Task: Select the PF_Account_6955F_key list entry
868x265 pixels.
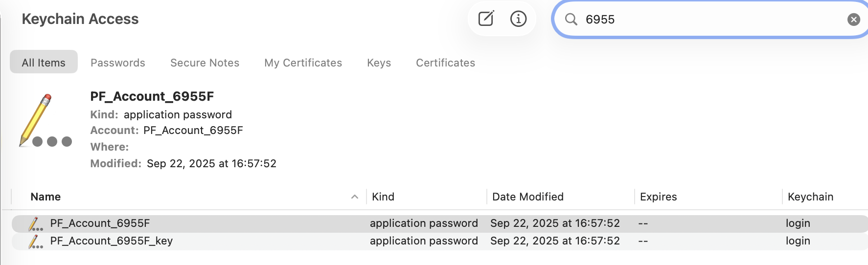Action: (x=112, y=241)
